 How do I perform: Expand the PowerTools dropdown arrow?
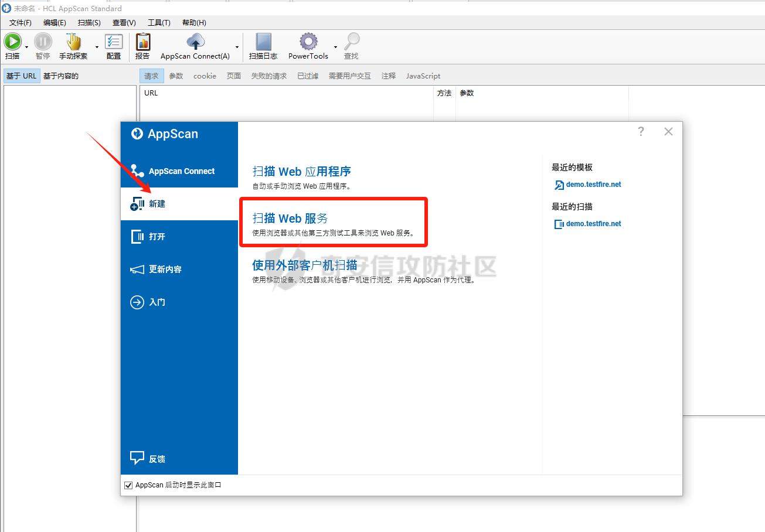coord(335,47)
